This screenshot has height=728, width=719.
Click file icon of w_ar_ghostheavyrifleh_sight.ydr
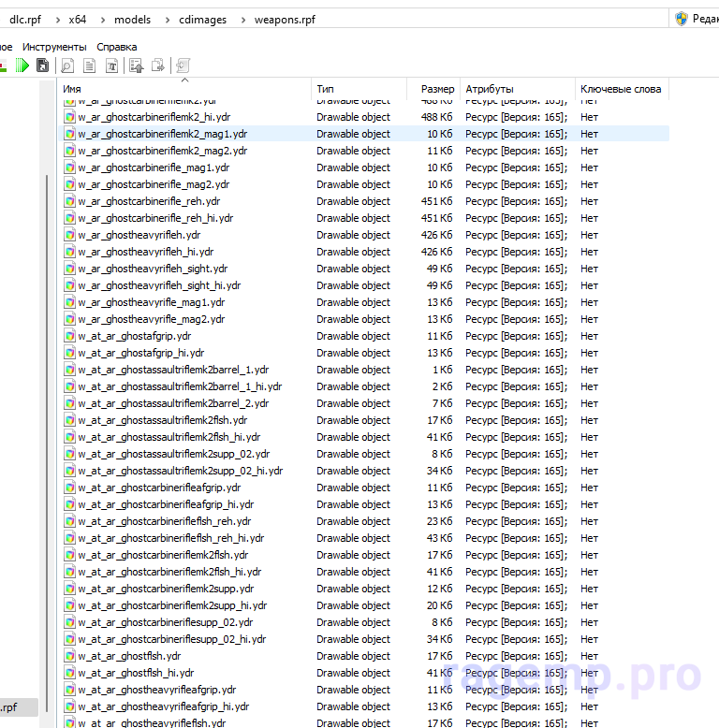[69, 269]
